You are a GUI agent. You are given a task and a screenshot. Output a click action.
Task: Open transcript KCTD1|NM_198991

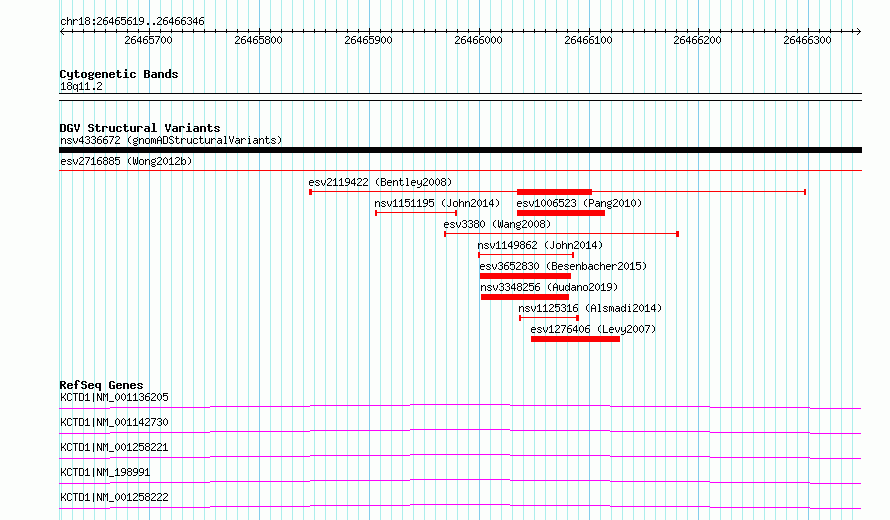(x=105, y=472)
